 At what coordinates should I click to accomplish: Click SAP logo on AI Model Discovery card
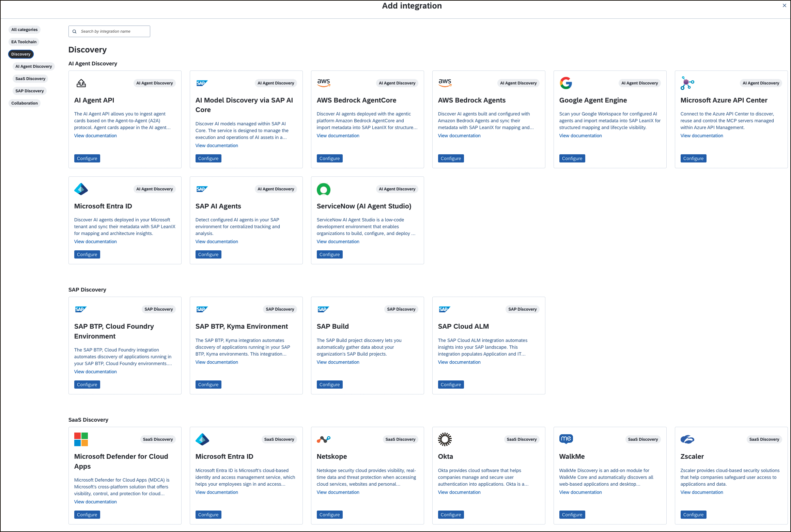click(x=202, y=83)
